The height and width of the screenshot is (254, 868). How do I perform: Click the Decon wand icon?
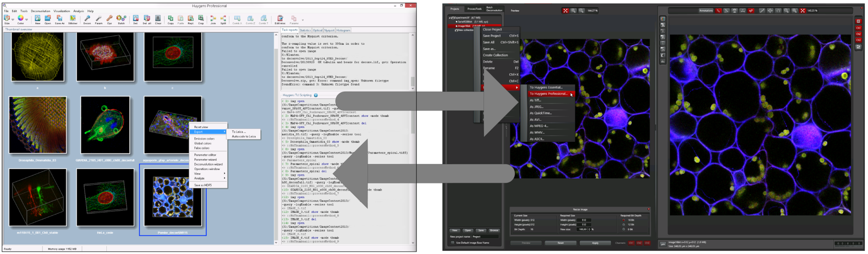point(87,19)
